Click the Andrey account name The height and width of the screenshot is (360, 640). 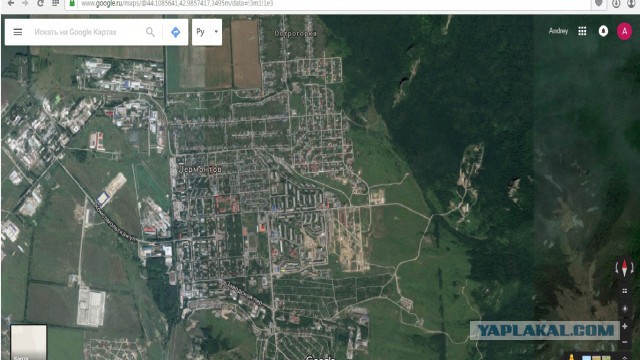558,31
